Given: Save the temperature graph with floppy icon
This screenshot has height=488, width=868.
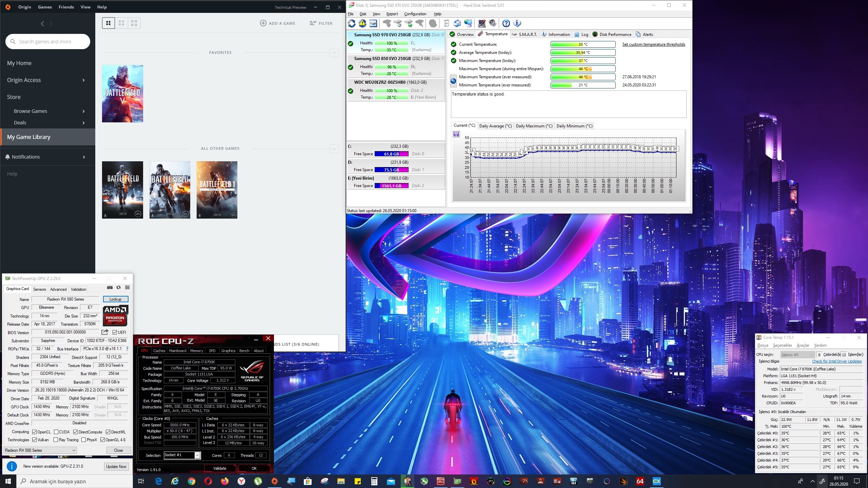Looking at the screenshot, I should pos(456,134).
